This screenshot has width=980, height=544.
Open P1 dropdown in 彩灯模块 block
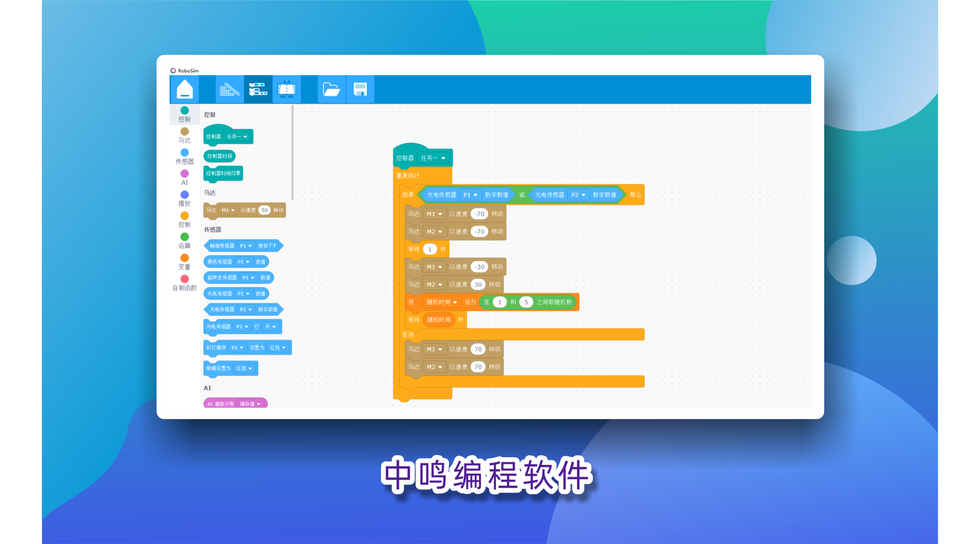(237, 348)
